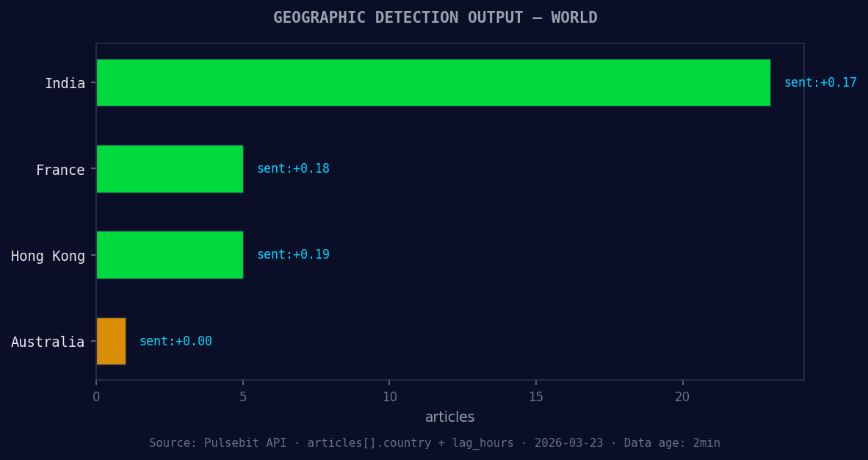Select the France bar in the chart

tap(169, 169)
